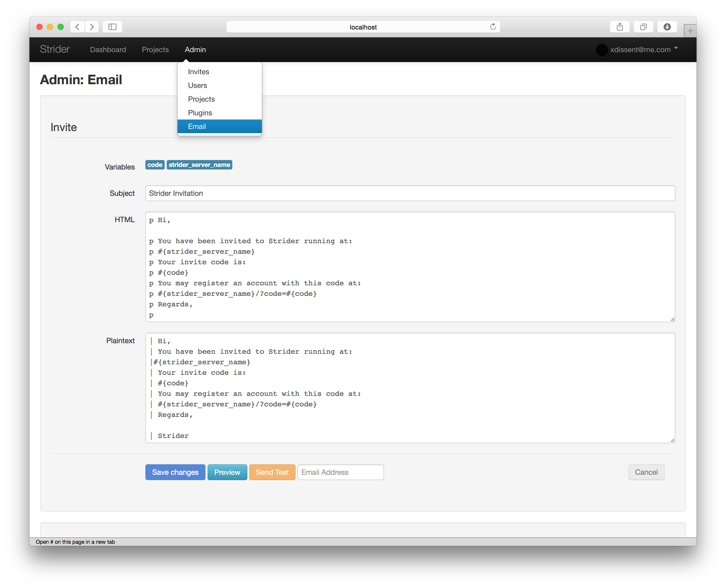Click the orange Send Test button
Image resolution: width=726 pixels, height=588 pixels.
tap(272, 472)
